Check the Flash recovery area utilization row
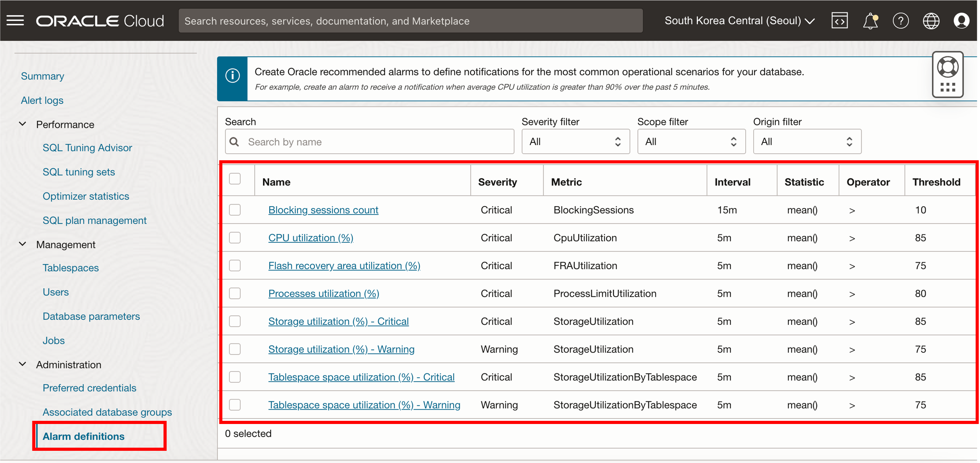The width and height of the screenshot is (980, 463). (235, 265)
